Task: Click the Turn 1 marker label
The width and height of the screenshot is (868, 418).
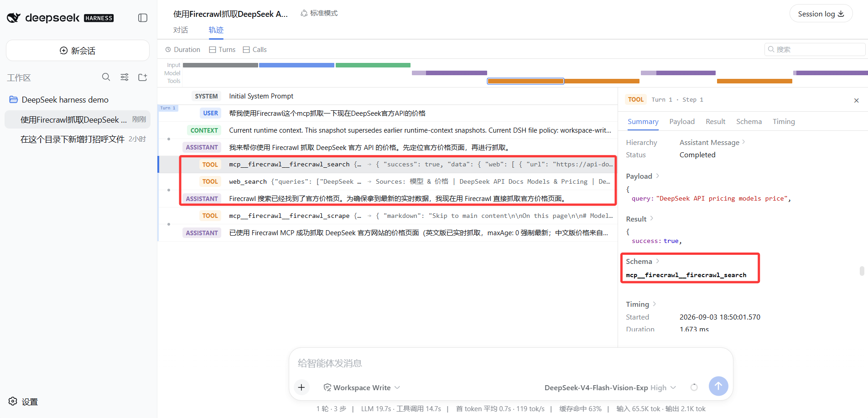Action: 168,108
